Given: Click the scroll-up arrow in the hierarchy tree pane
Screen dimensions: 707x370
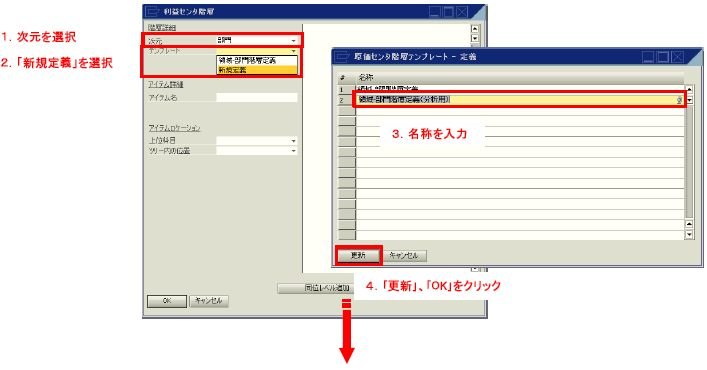Looking at the screenshot, I should [x=474, y=29].
